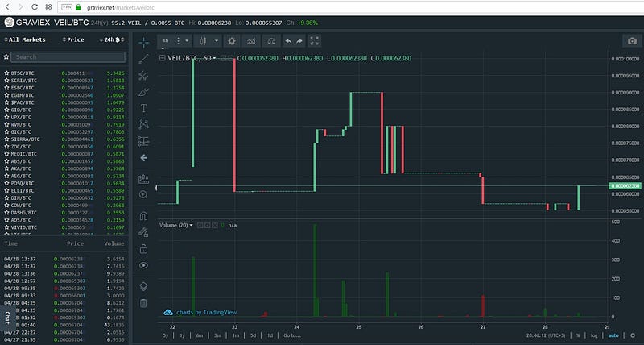This screenshot has width=644, height=345.
Task: Open the pattern drawing tools
Action: (x=144, y=124)
